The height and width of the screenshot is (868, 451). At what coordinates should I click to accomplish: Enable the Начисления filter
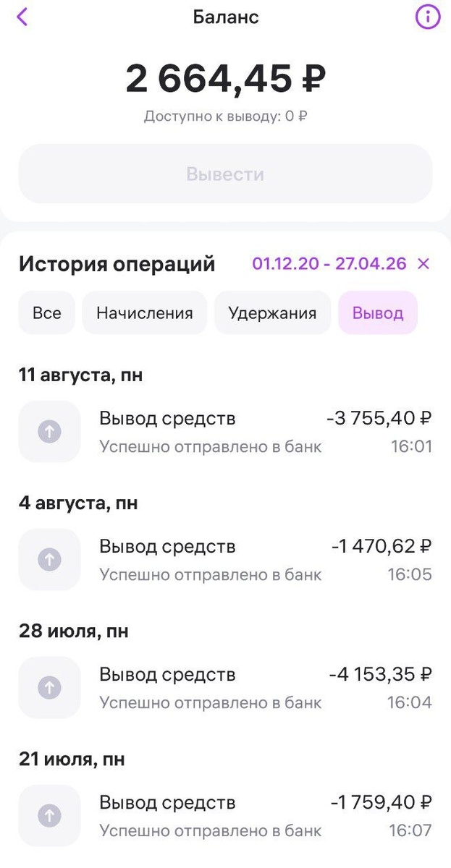[x=144, y=312]
